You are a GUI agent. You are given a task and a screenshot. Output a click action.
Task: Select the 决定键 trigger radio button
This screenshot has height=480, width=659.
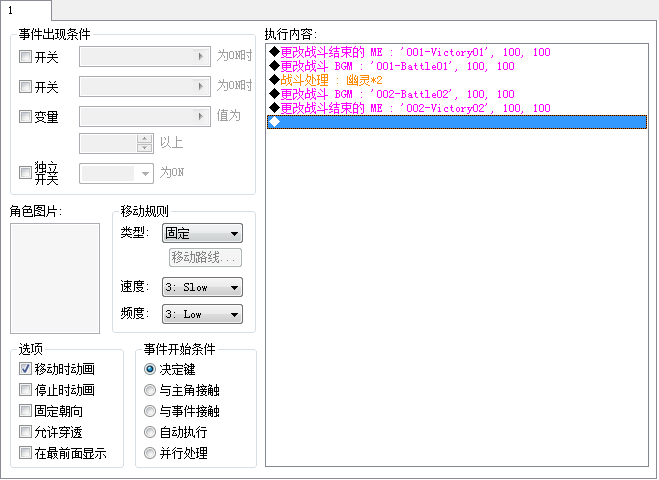click(x=150, y=369)
